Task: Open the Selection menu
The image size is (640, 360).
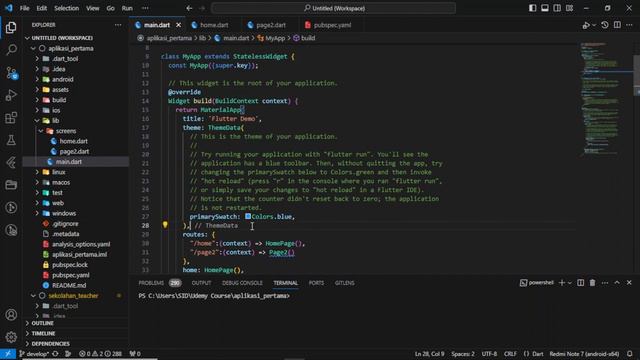Action: 67,8
